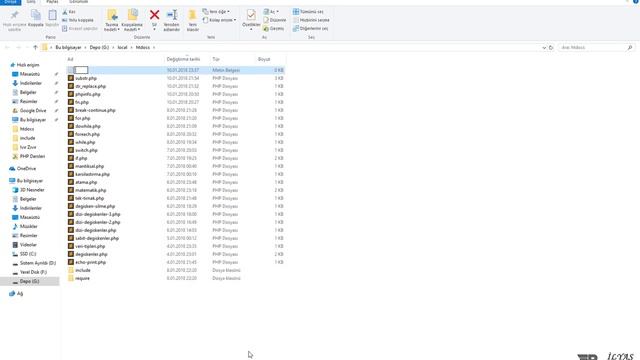Select the matematik.php file
The width and height of the screenshot is (640, 360).
click(x=91, y=190)
